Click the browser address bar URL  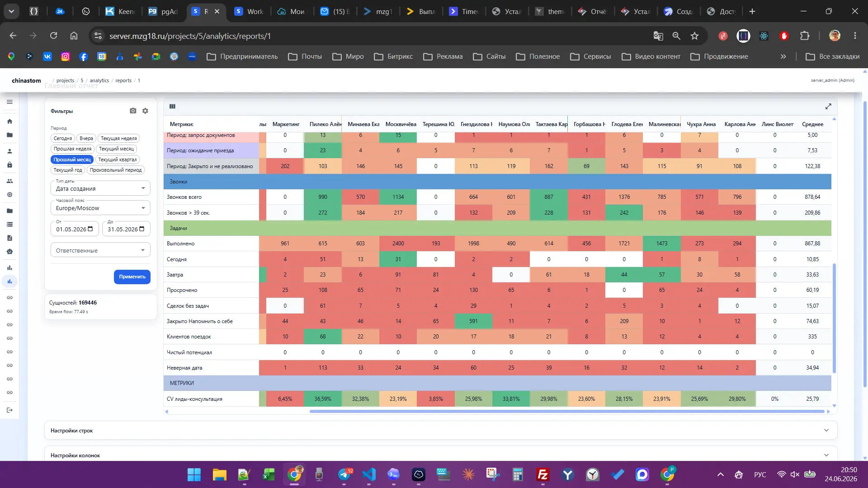(x=190, y=36)
